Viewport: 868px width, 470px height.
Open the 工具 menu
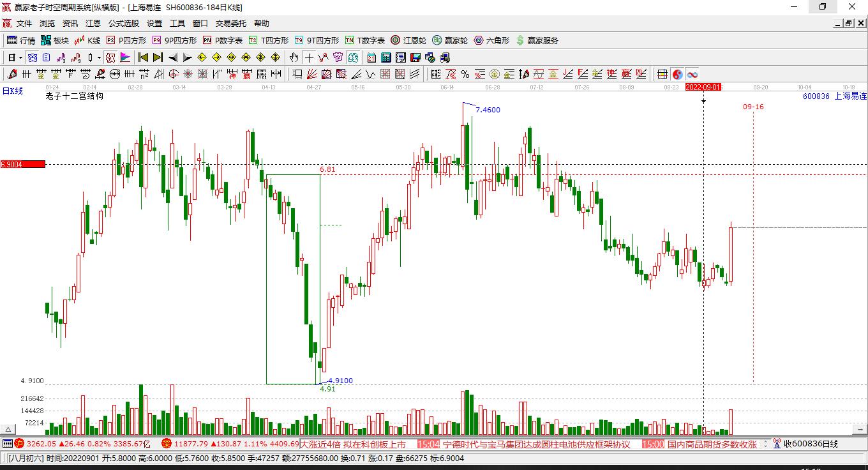tap(177, 23)
